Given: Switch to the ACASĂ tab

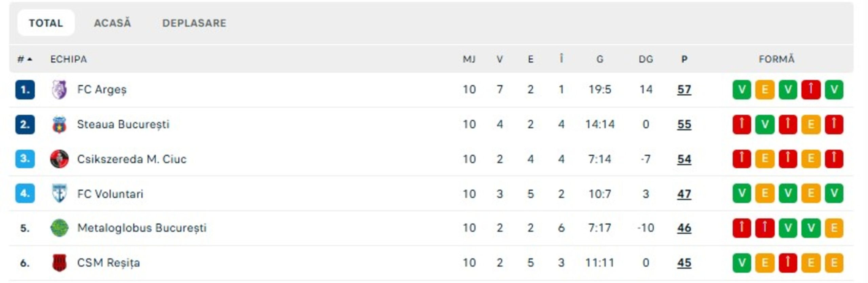Looking at the screenshot, I should [x=113, y=23].
